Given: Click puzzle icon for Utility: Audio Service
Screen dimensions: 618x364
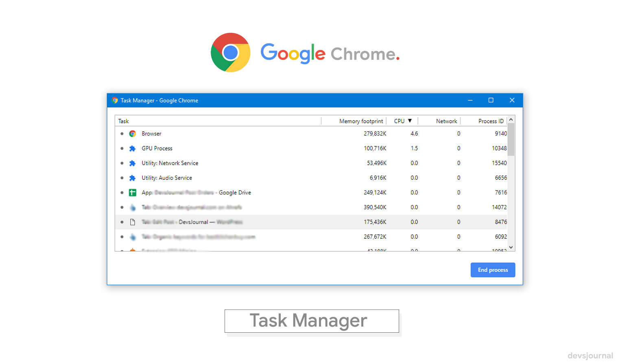Looking at the screenshot, I should tap(132, 178).
